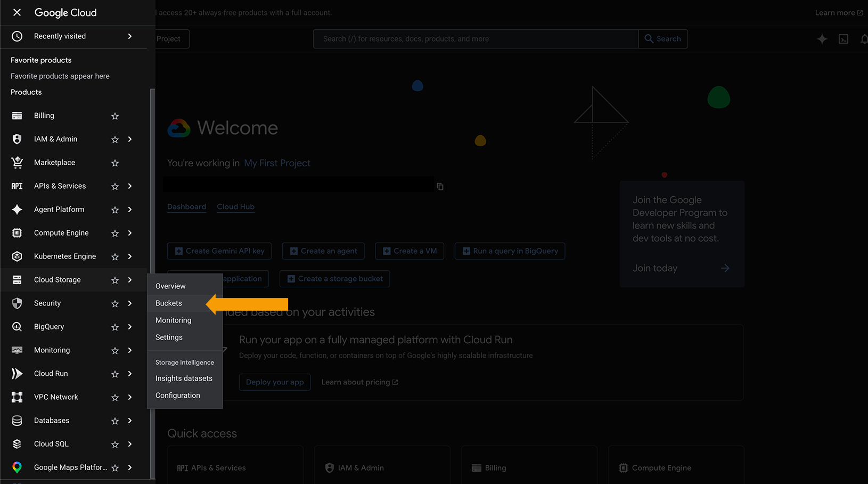Click Create a storage bucket button
This screenshot has height=484, width=868.
[335, 279]
